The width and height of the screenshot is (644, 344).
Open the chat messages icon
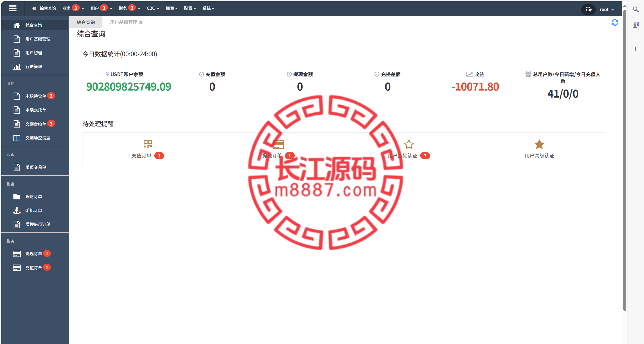[x=588, y=9]
